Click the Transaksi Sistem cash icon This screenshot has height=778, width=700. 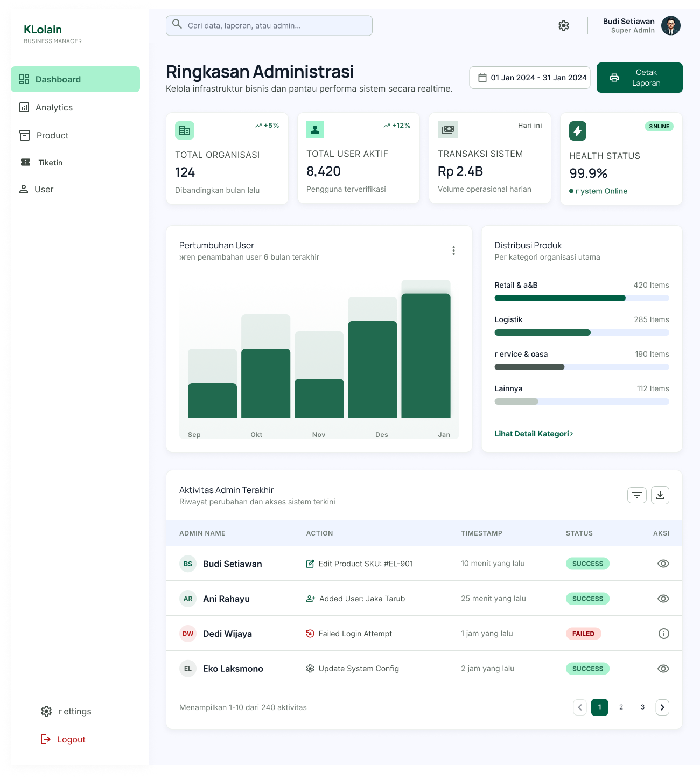pyautogui.click(x=448, y=130)
